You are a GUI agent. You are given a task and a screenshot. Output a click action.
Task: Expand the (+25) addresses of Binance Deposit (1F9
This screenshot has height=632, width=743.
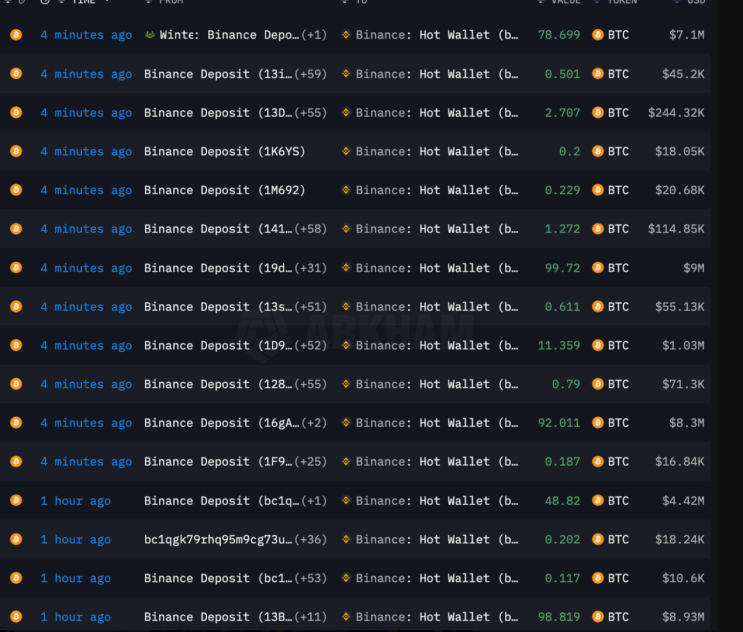click(311, 462)
